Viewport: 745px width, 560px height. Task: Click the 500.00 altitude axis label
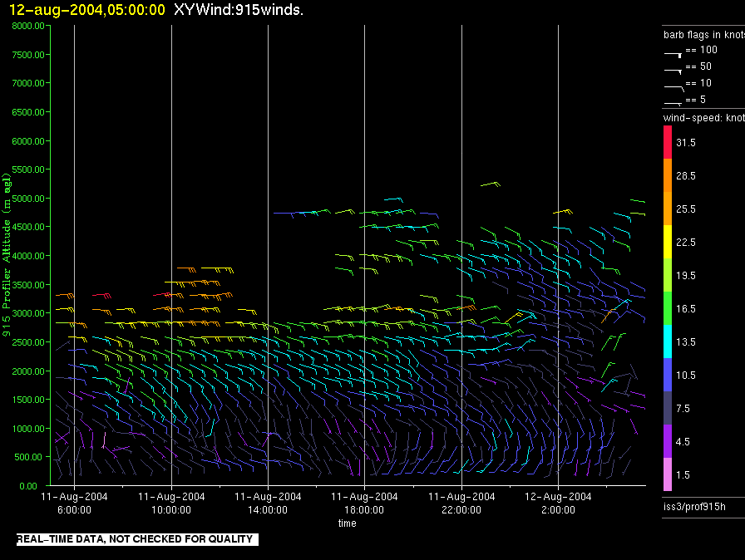coord(28,457)
